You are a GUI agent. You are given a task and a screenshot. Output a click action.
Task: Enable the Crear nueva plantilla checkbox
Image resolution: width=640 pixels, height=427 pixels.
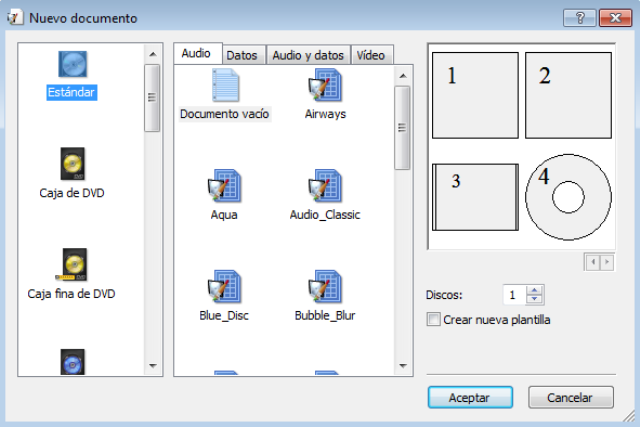[433, 319]
